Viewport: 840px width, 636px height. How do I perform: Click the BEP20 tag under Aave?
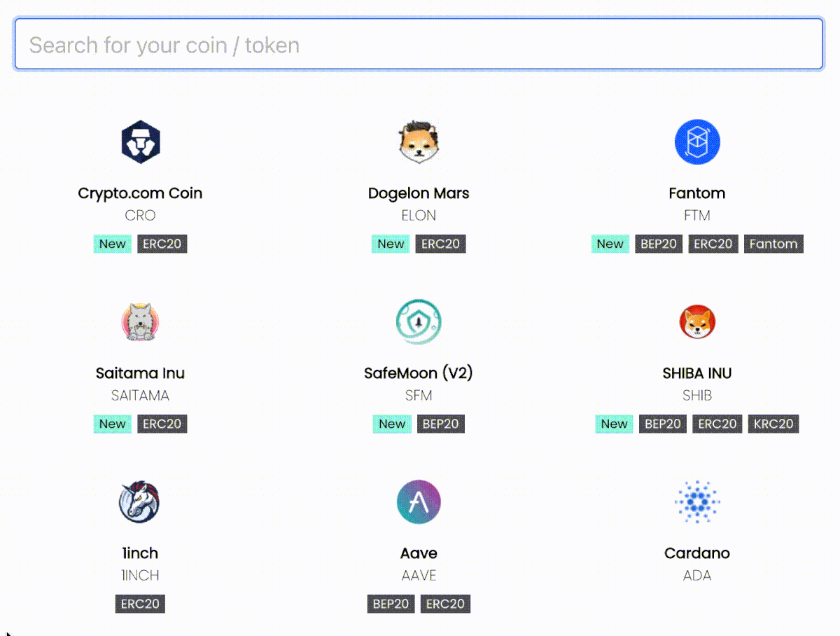pos(391,604)
